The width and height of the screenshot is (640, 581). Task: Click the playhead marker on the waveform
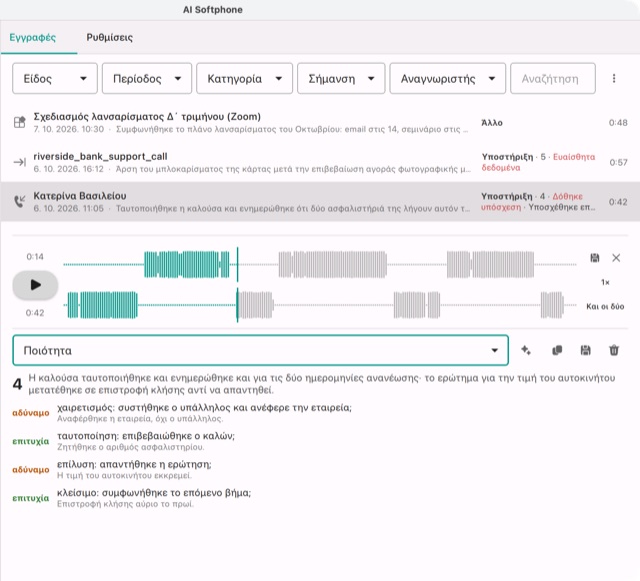[237, 285]
